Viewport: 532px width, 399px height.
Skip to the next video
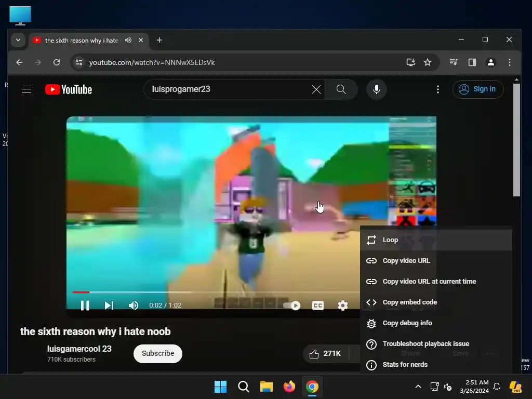point(109,305)
